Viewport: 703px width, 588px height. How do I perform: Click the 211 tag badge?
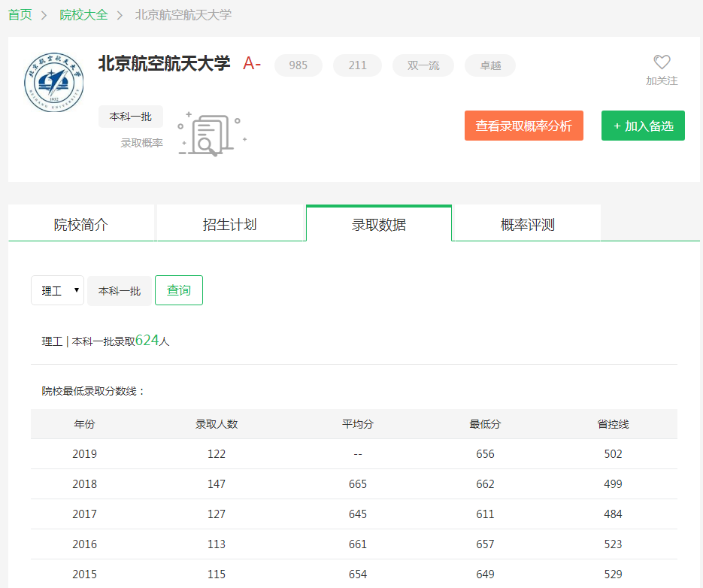[358, 65]
